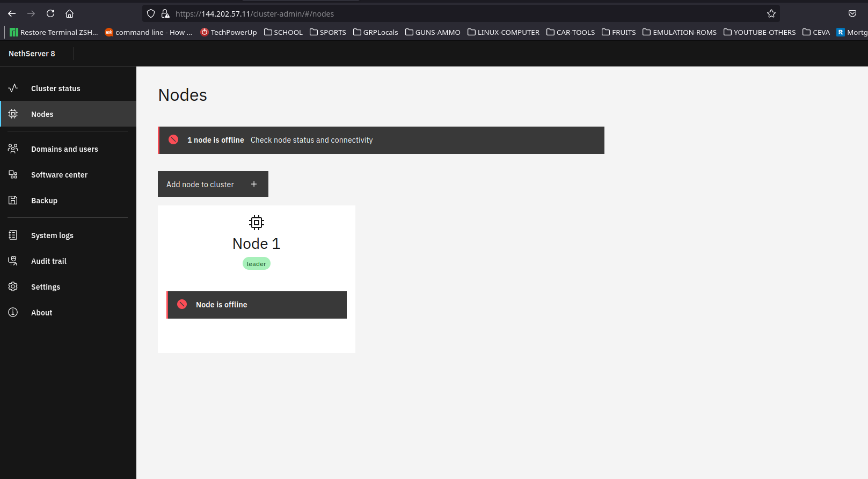The height and width of the screenshot is (479, 868).
Task: Expand the GRPLocals bookmarks folder
Action: (x=376, y=32)
